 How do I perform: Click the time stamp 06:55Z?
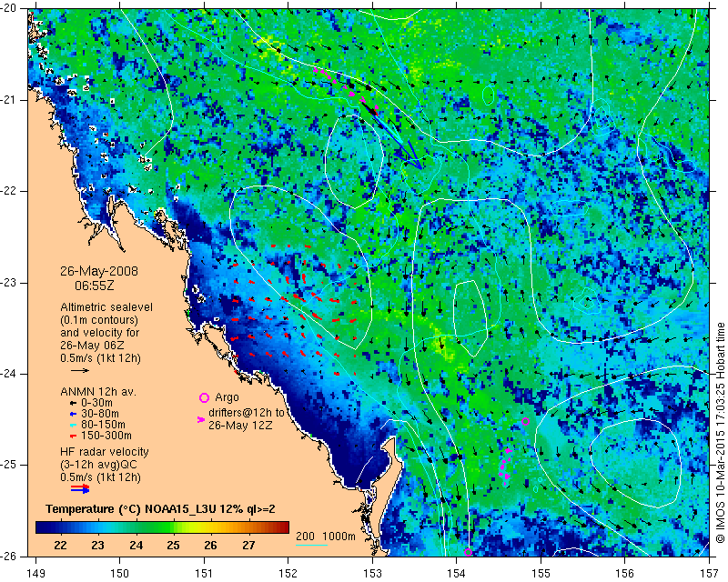point(95,286)
